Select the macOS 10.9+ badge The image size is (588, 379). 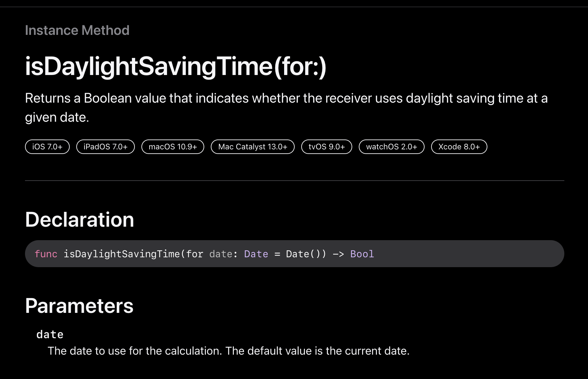(x=173, y=147)
